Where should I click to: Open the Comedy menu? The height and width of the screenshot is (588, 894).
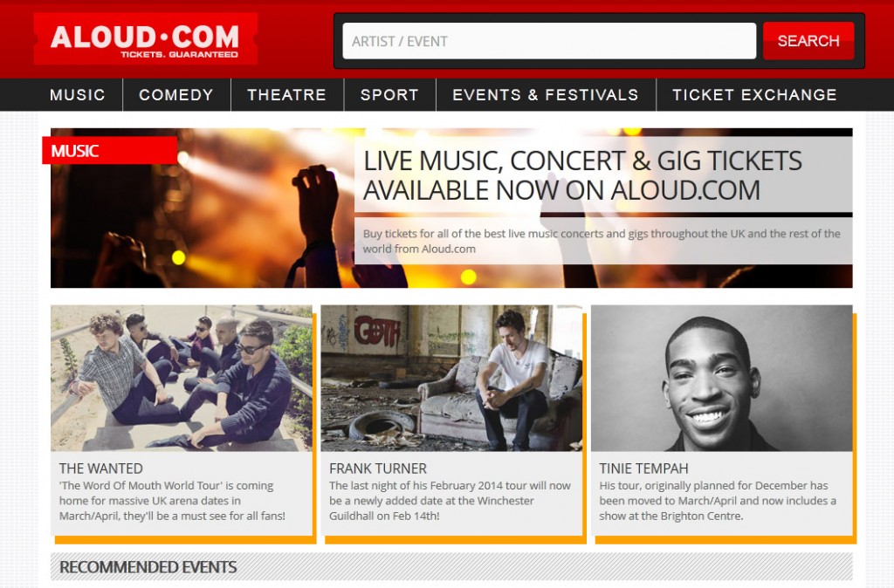click(176, 94)
